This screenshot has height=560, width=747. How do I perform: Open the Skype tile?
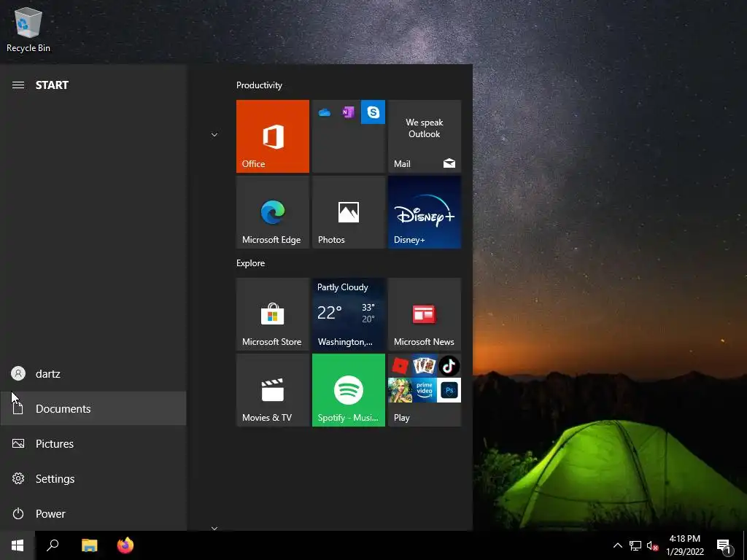tap(373, 112)
